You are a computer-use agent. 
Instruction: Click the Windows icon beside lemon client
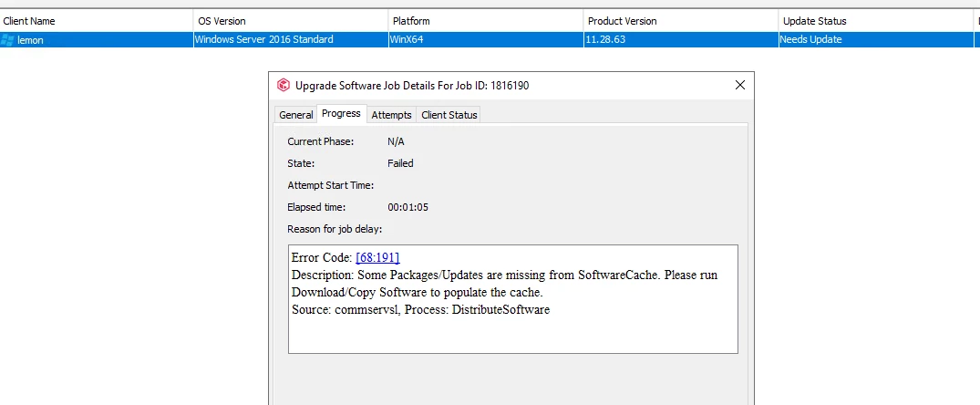pyautogui.click(x=8, y=40)
